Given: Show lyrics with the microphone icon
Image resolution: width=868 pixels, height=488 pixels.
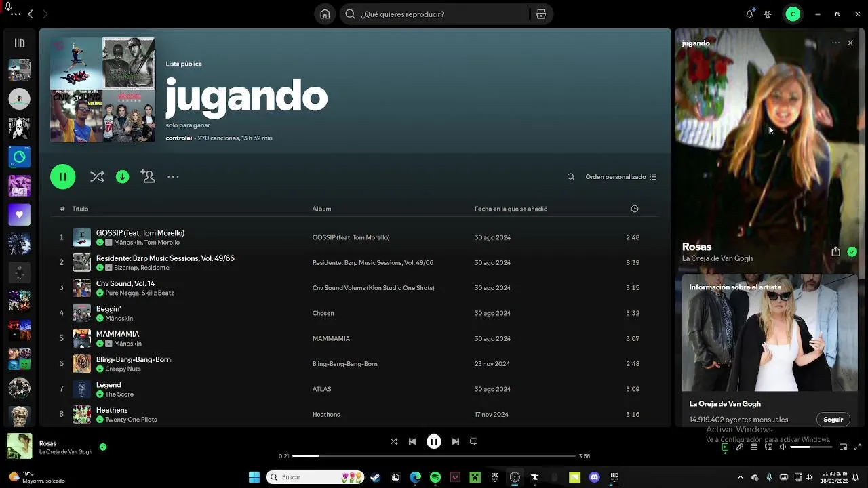Looking at the screenshot, I should [739, 447].
